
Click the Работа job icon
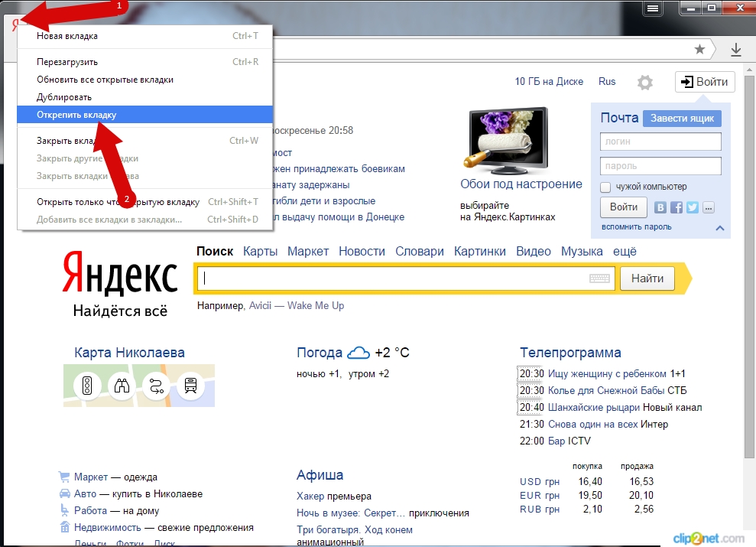[64, 510]
